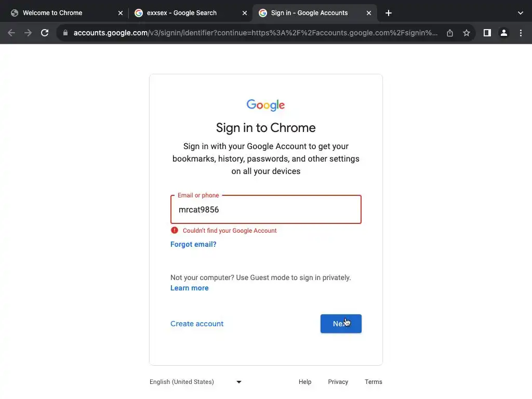This screenshot has width=532, height=399.
Task: Close the Sign in - Google Accounts tab
Action: pyautogui.click(x=369, y=13)
